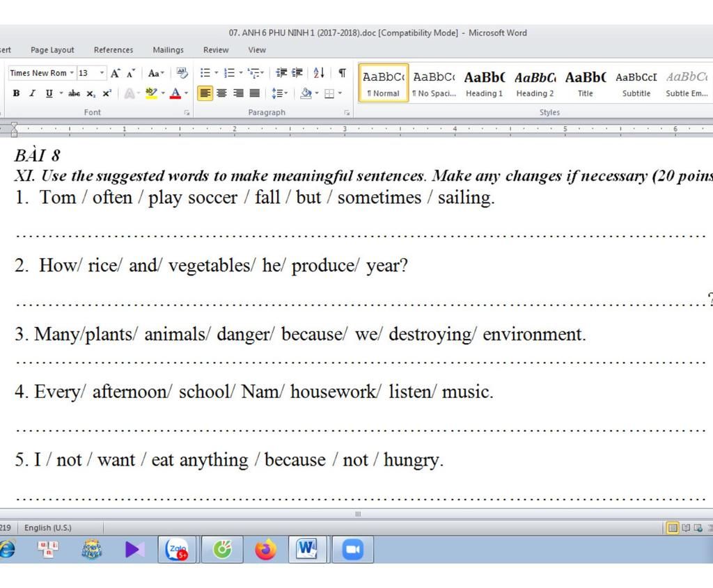
Task: Toggle Subscript formatting
Action: tap(91, 93)
